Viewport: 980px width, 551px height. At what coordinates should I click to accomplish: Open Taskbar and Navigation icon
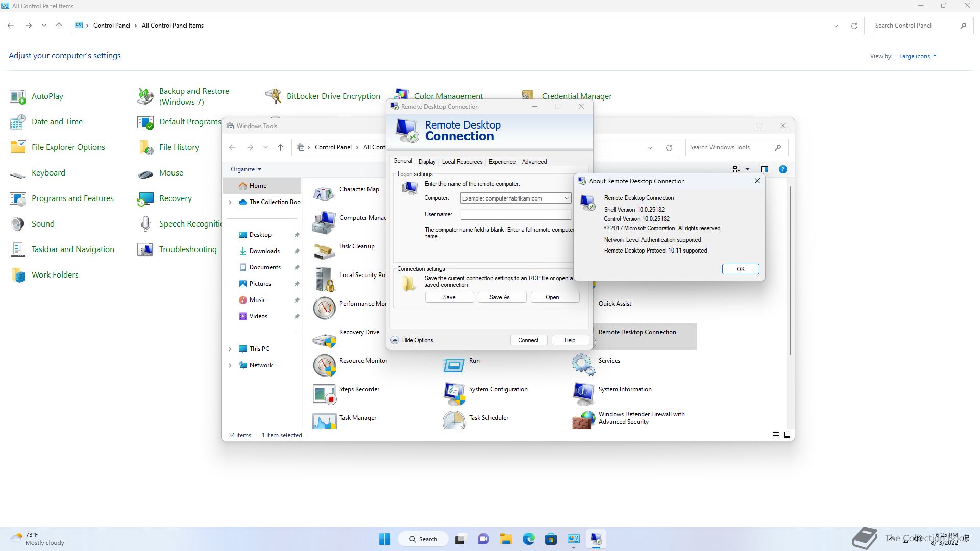pos(18,249)
